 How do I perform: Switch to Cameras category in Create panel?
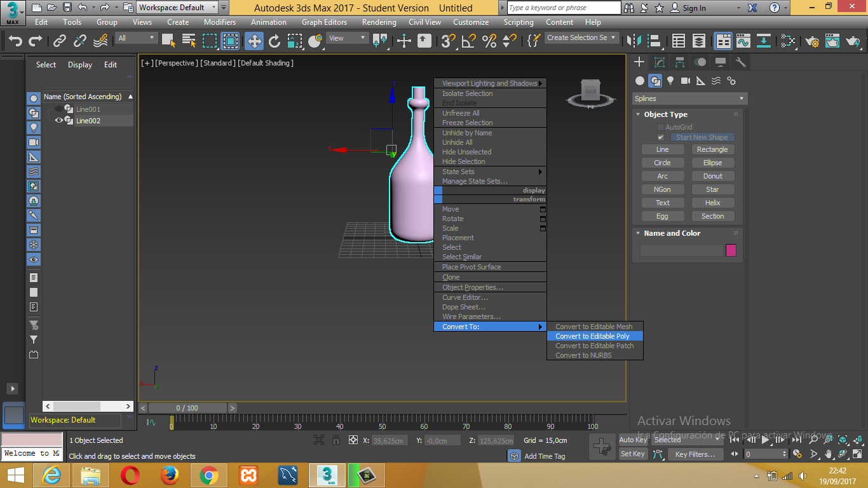[x=686, y=81]
